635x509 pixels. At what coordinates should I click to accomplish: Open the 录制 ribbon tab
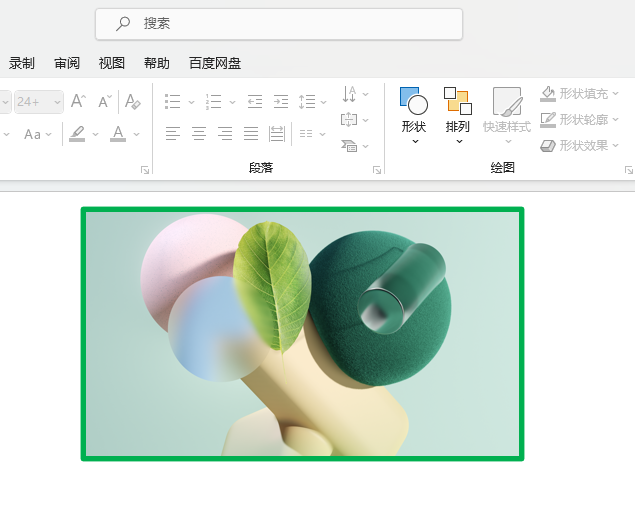22,63
